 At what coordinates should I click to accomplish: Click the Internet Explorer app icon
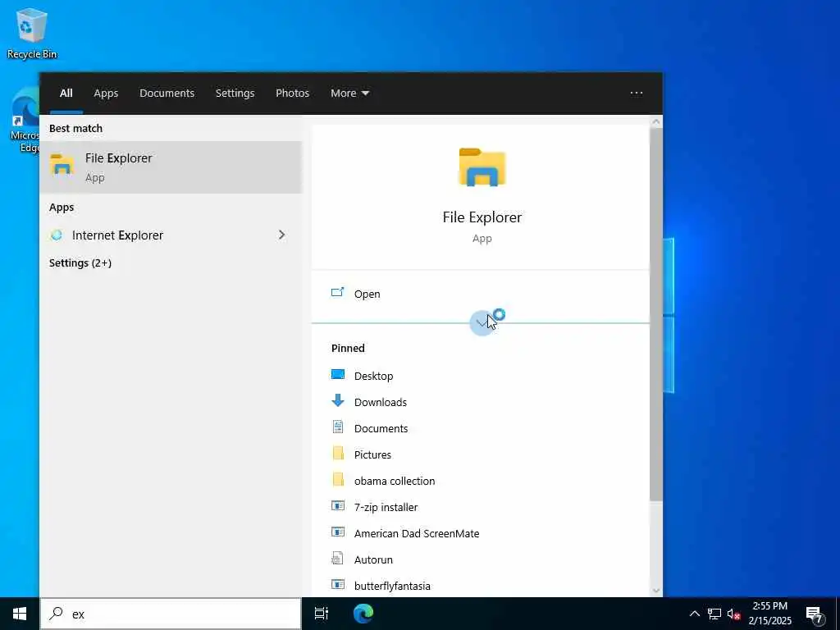pyautogui.click(x=57, y=235)
